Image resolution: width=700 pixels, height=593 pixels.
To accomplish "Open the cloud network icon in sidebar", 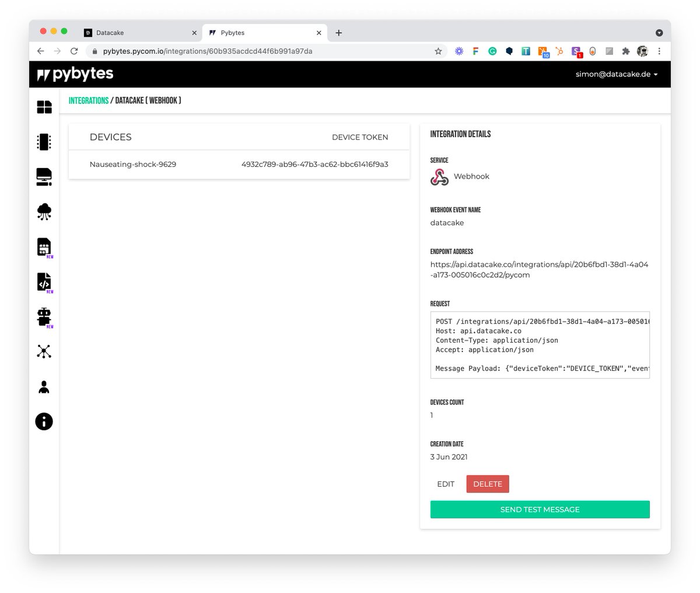I will [44, 212].
